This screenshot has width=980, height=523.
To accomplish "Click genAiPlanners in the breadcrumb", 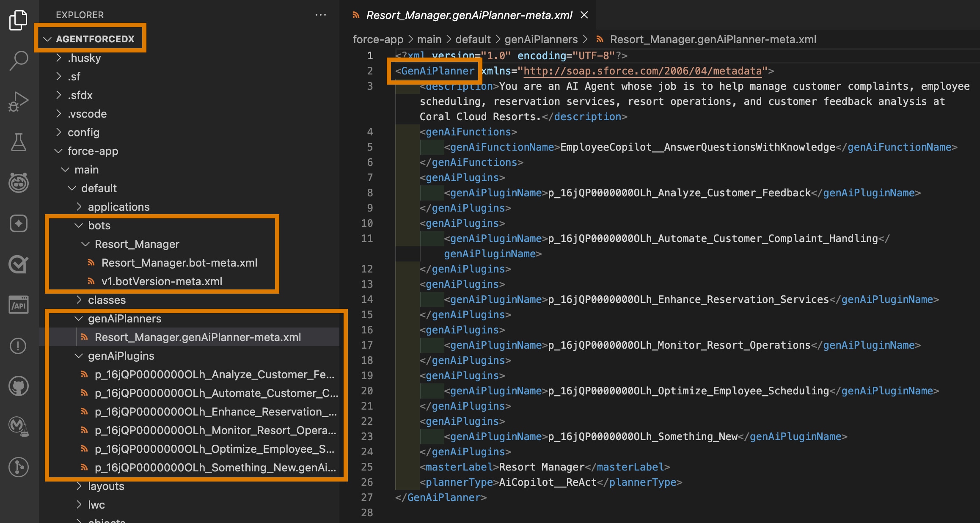I will pyautogui.click(x=541, y=39).
